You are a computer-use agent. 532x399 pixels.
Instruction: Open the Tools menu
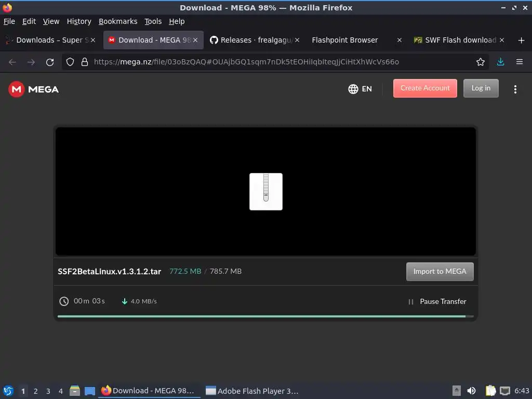(153, 21)
